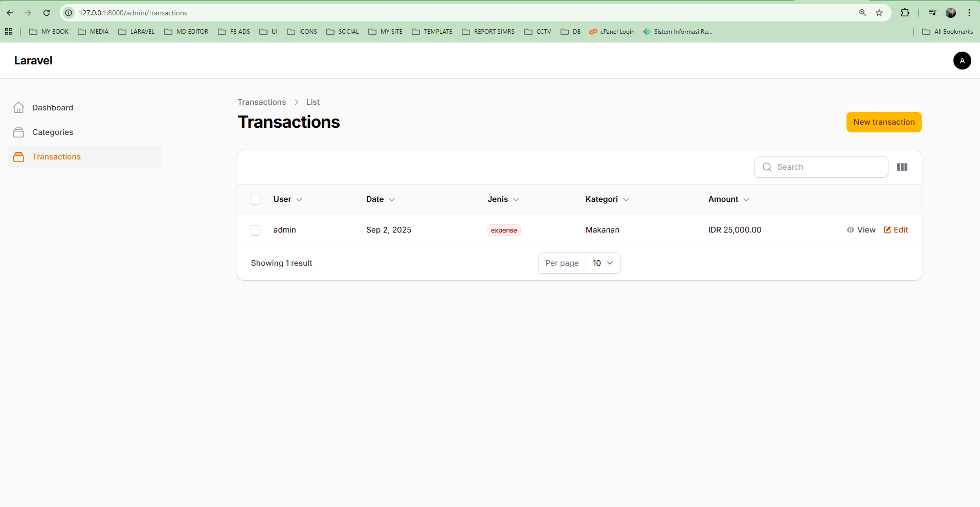
Task: Select all rows using header checkbox
Action: tap(256, 199)
